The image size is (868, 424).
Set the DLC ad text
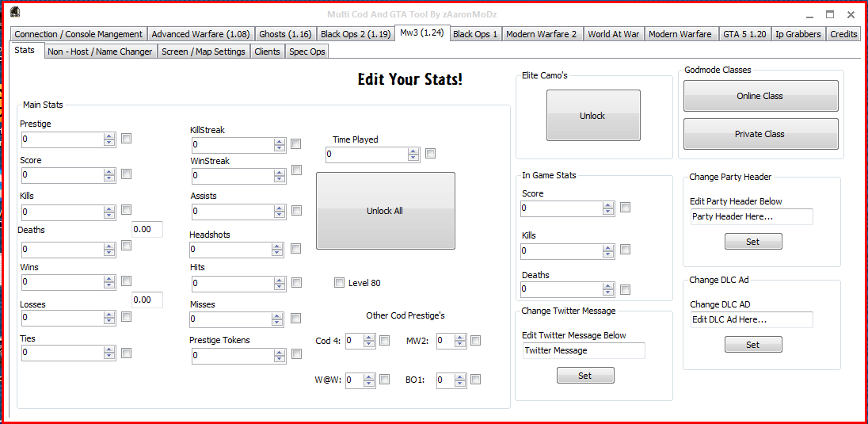[x=753, y=344]
